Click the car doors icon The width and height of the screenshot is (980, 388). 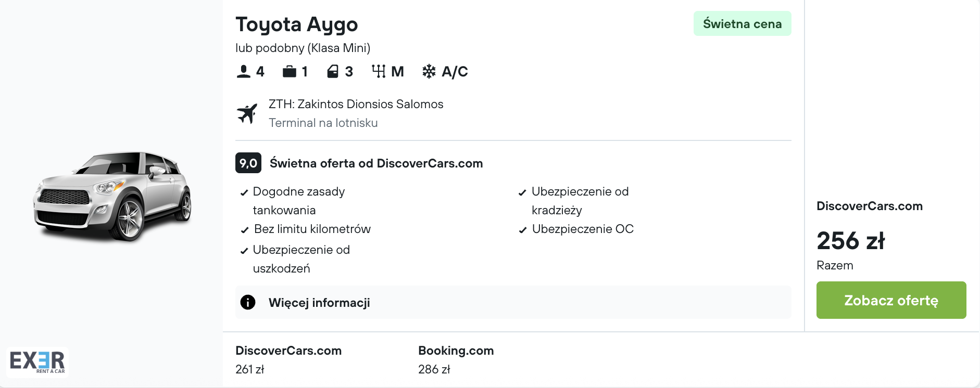(333, 72)
